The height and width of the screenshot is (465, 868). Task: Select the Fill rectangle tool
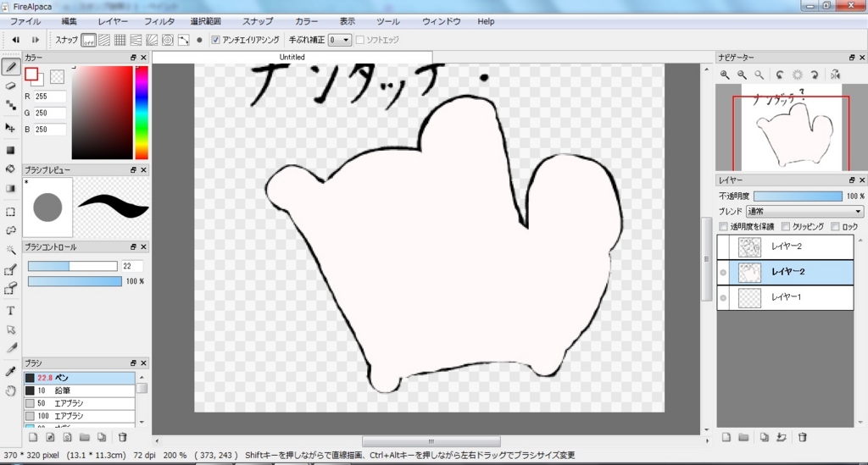pos(10,151)
